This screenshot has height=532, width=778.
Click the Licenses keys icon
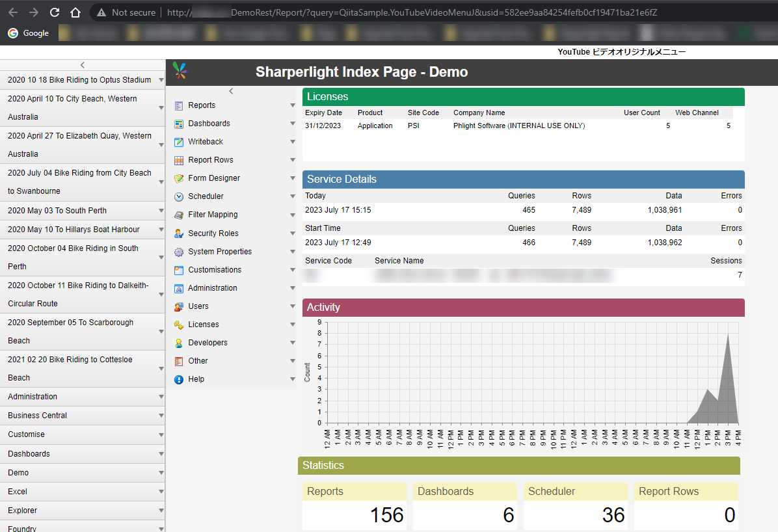[179, 325]
